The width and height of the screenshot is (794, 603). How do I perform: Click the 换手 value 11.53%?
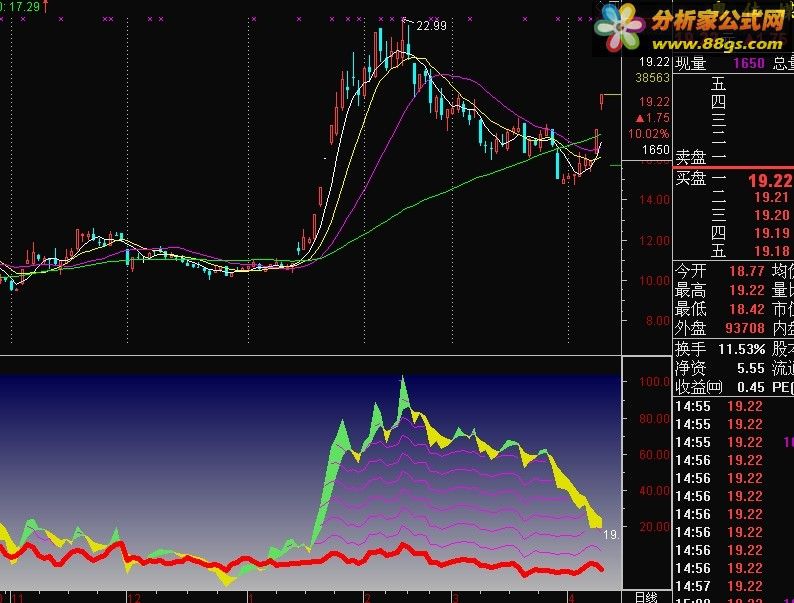point(742,349)
